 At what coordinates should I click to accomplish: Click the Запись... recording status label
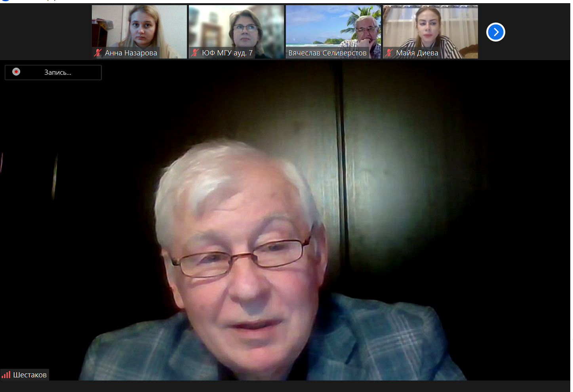click(58, 72)
